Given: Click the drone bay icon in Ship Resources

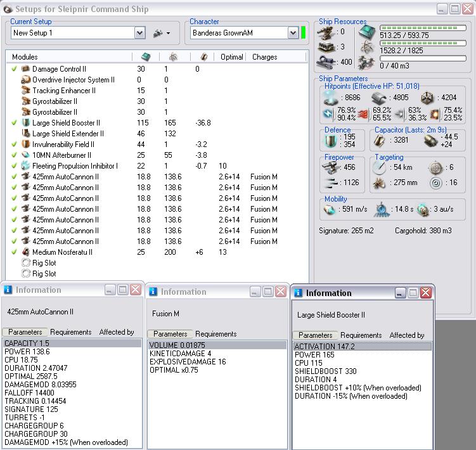Looking at the screenshot, I should (x=366, y=62).
